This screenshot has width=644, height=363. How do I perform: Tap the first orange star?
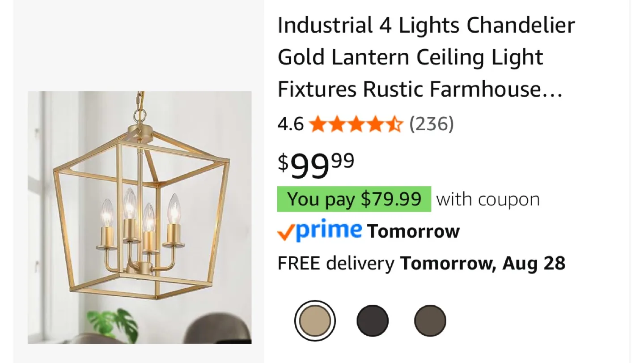(x=318, y=124)
